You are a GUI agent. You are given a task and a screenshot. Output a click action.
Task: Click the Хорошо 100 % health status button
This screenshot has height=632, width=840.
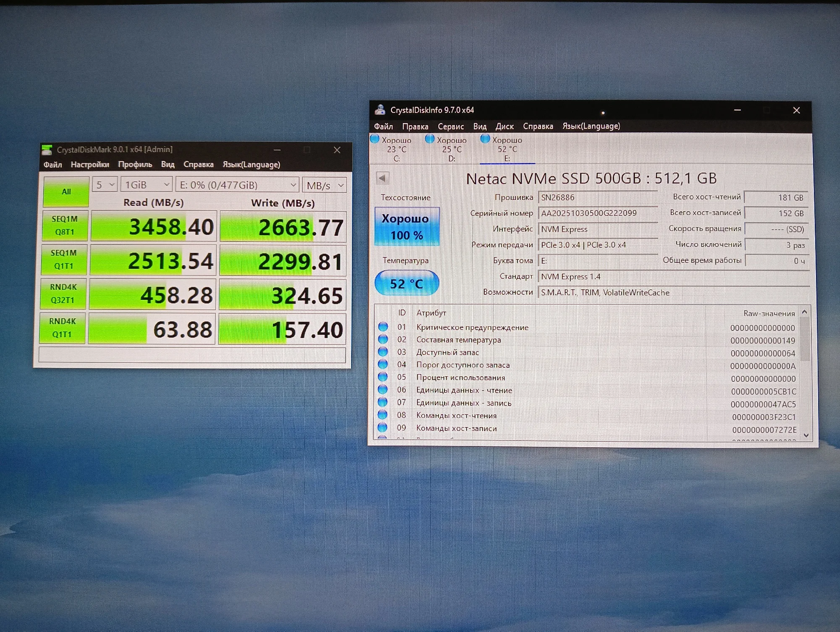407,226
